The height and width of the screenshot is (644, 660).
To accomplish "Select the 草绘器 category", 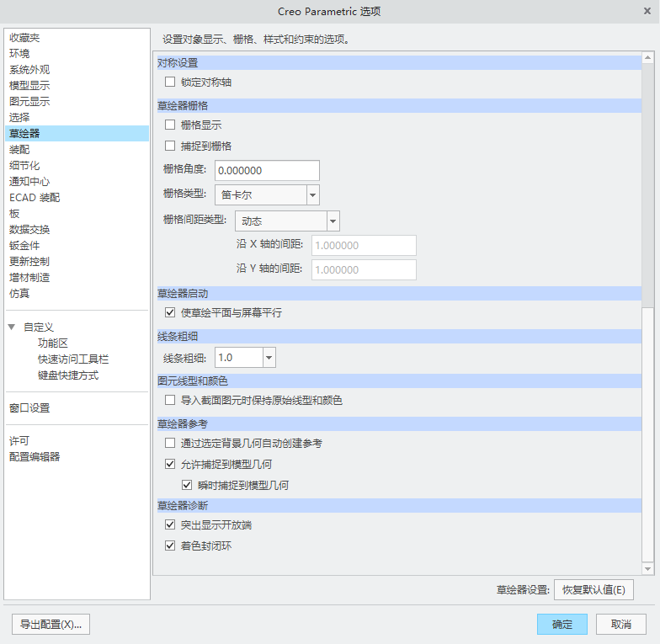I will 77,133.
